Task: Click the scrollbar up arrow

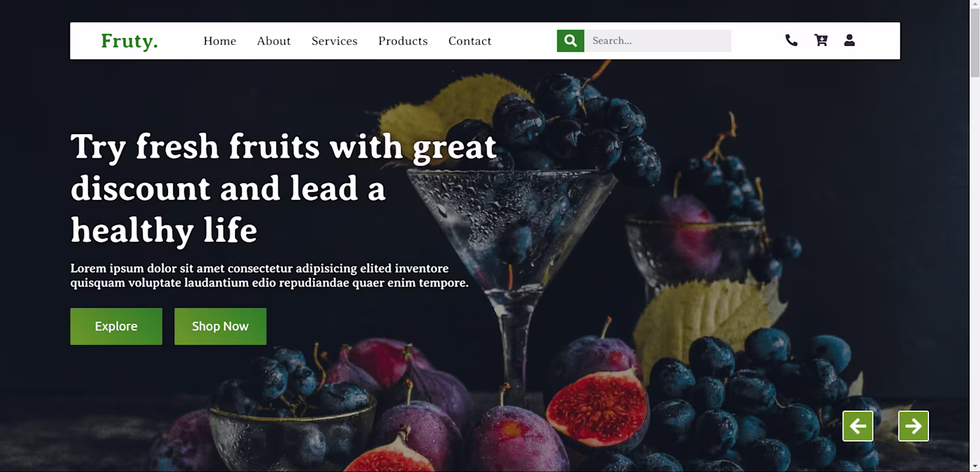Action: (975, 5)
